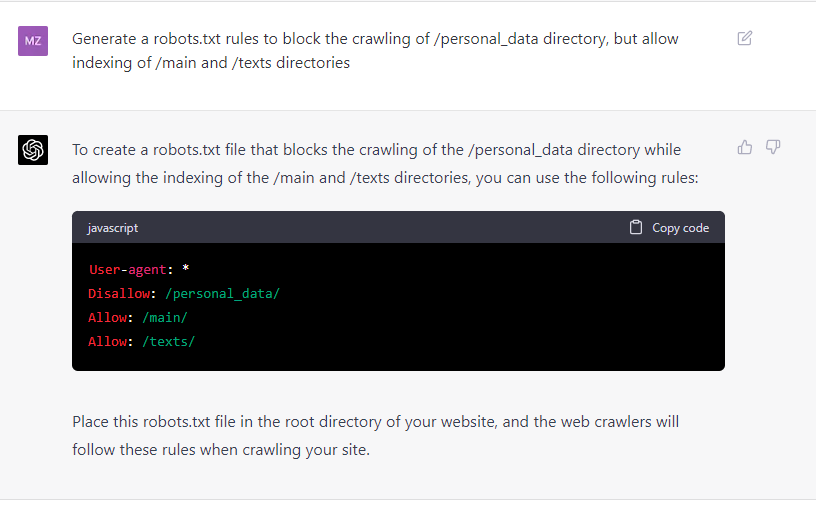Click the Disallow keyword in code block

point(119,293)
